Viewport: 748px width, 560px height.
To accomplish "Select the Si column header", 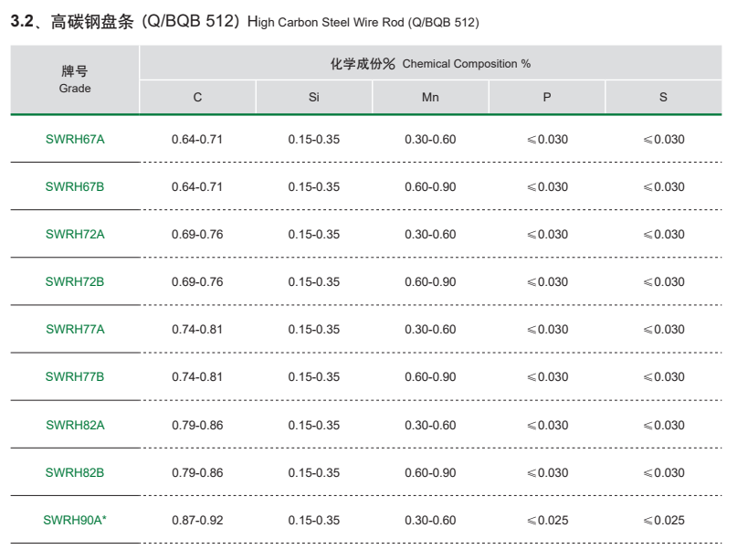I will coord(314,98).
